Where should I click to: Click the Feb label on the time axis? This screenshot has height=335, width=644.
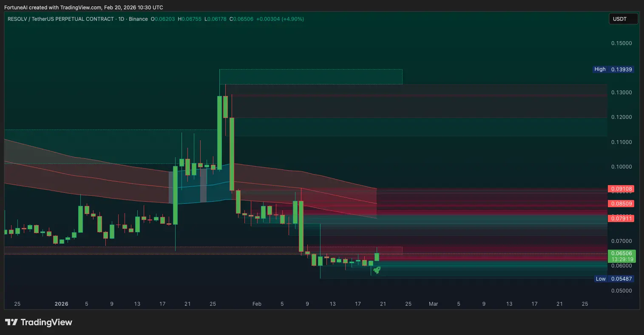coord(257,304)
